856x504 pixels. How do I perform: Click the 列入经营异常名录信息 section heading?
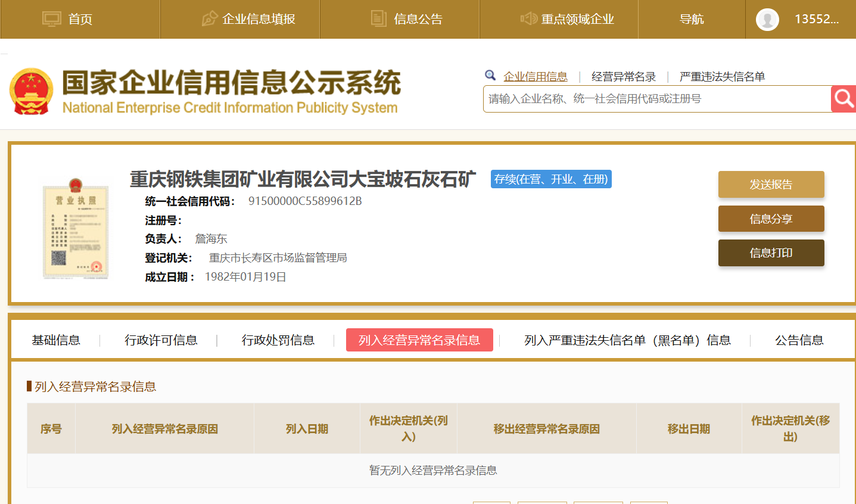95,387
